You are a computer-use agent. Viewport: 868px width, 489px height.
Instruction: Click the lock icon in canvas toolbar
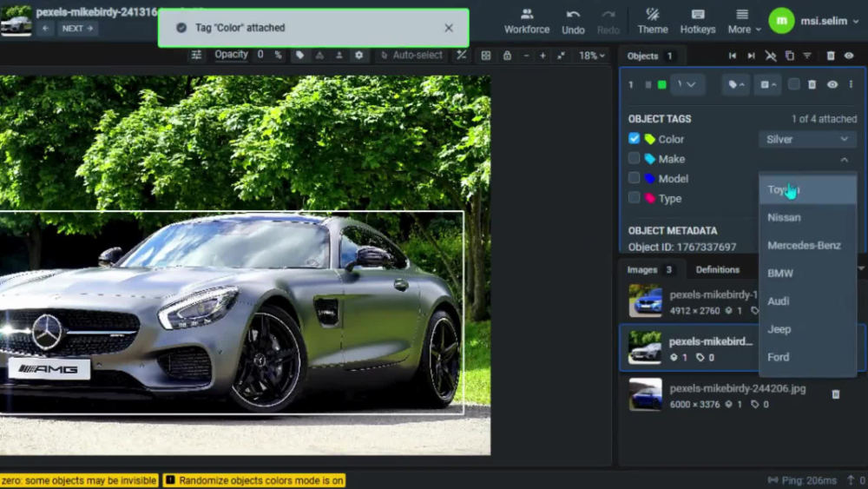click(507, 56)
